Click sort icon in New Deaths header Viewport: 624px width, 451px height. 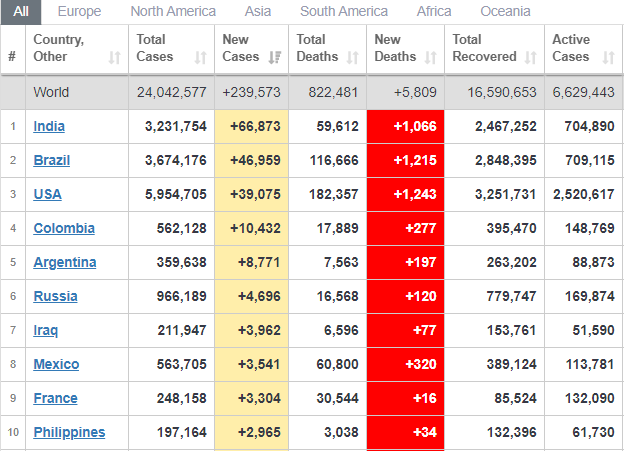(x=431, y=58)
